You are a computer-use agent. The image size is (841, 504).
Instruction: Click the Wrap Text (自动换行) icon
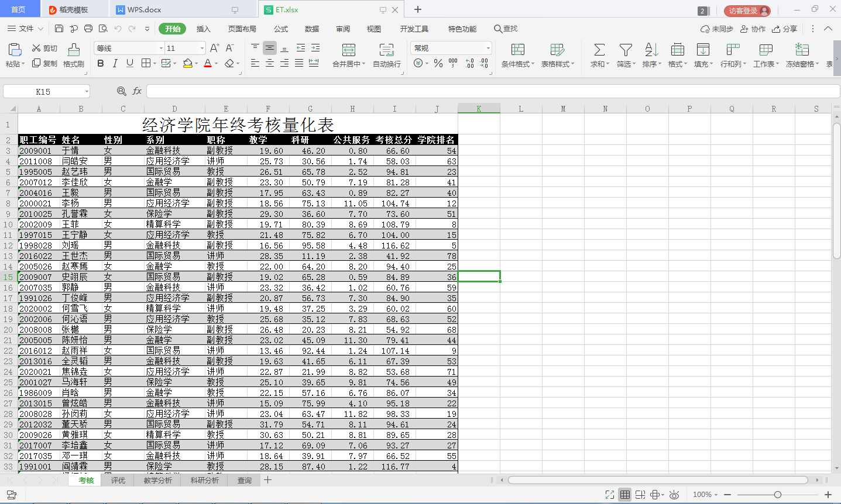coord(387,50)
